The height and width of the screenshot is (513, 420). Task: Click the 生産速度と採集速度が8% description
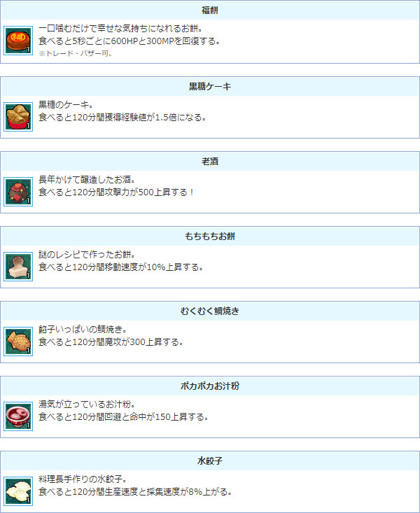coord(136,492)
